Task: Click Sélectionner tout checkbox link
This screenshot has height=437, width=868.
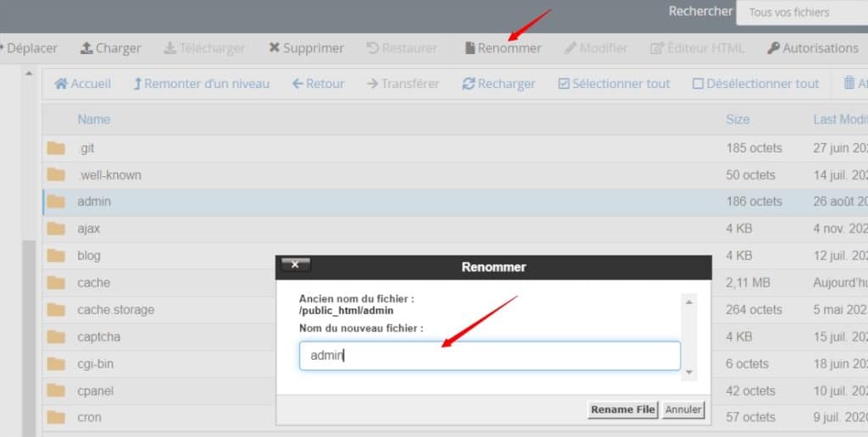Action: click(614, 84)
